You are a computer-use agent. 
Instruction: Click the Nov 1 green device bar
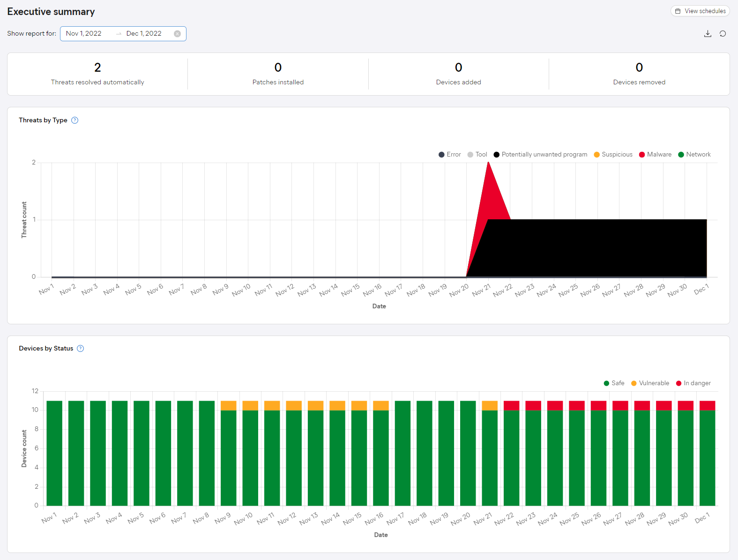pyautogui.click(x=54, y=453)
